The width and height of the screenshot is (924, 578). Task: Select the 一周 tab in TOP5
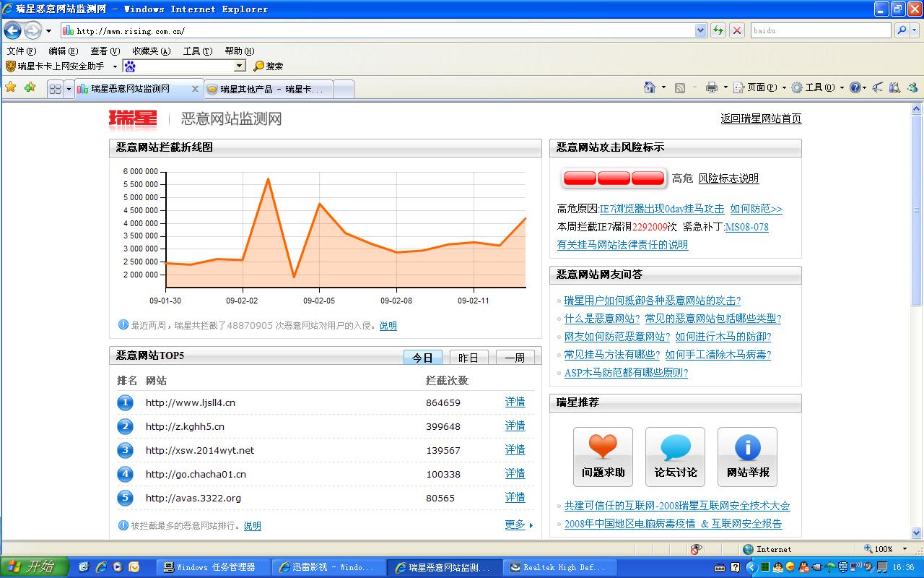(x=515, y=358)
